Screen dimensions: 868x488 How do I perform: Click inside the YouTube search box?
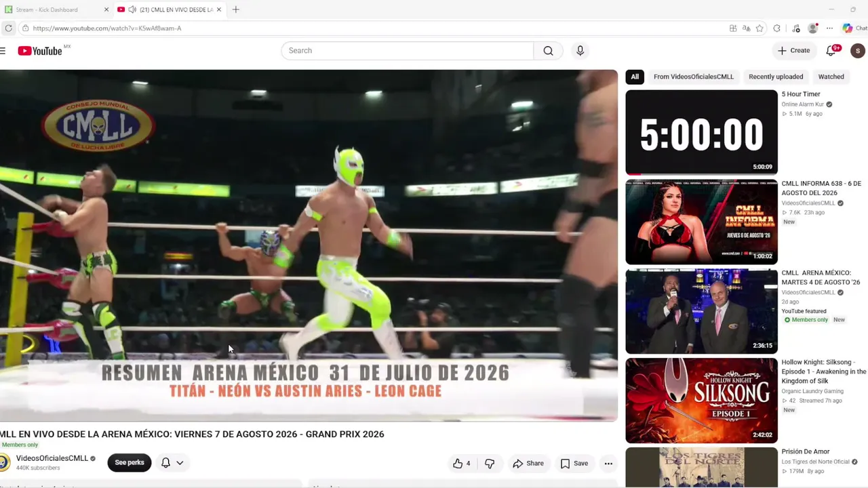[408, 51]
